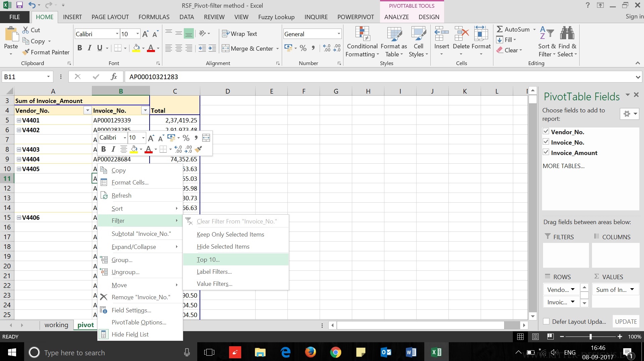This screenshot has height=361, width=644.
Task: Click the Paste icon in Clipboard group
Action: pos(11,34)
